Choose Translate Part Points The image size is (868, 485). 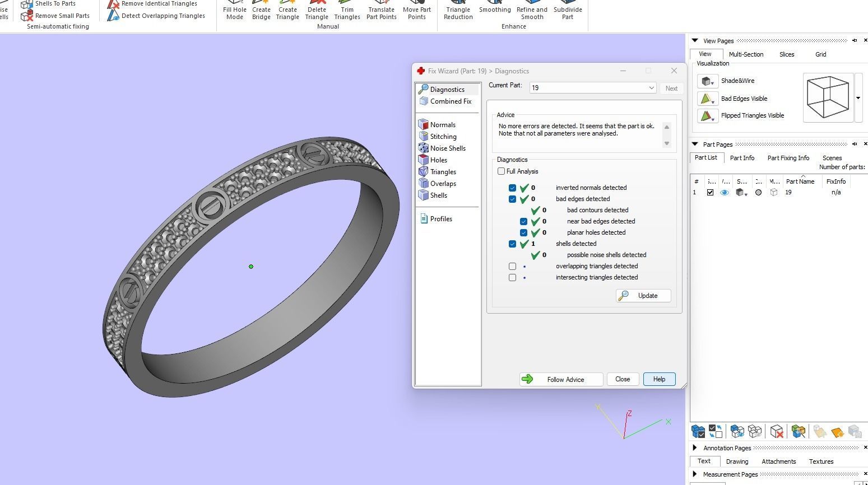coord(382,10)
